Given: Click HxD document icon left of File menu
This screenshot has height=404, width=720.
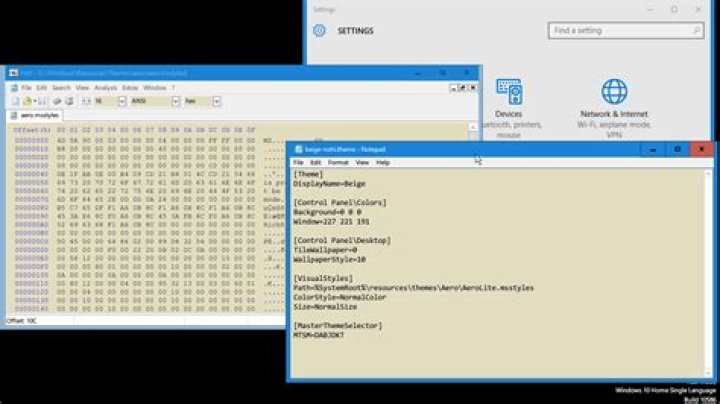Looking at the screenshot, I should click(x=14, y=88).
